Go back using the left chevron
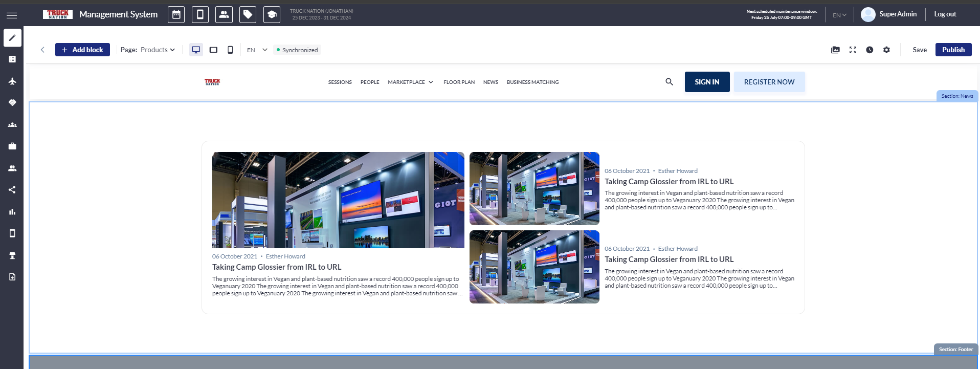The width and height of the screenshot is (980, 369). click(x=42, y=50)
